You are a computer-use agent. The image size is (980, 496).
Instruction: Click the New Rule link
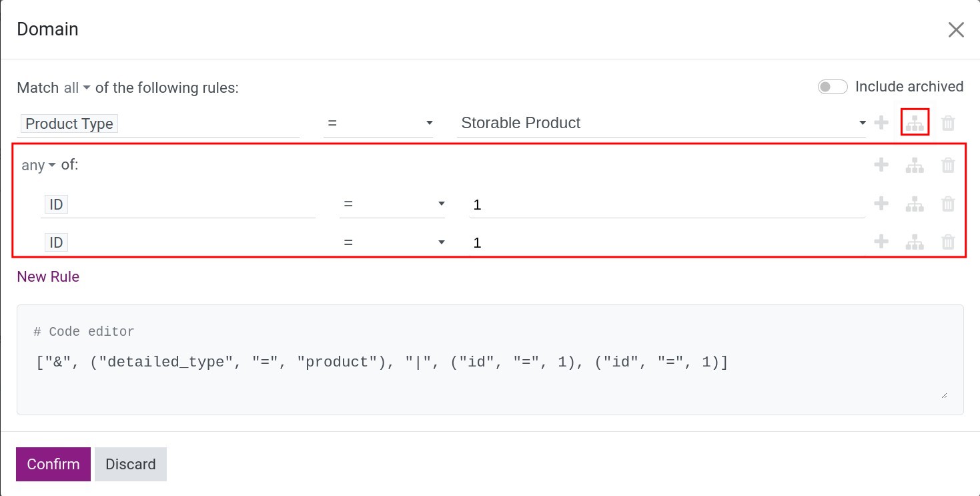click(x=48, y=276)
